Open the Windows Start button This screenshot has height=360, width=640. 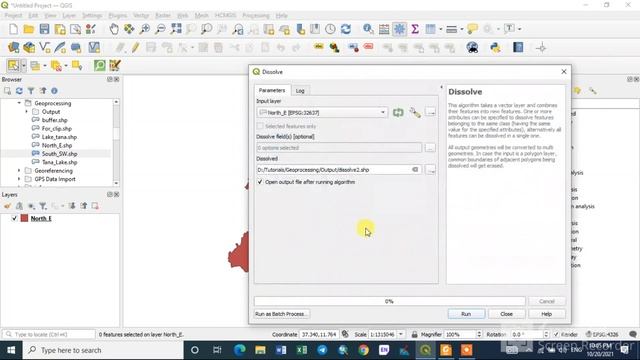point(11,350)
